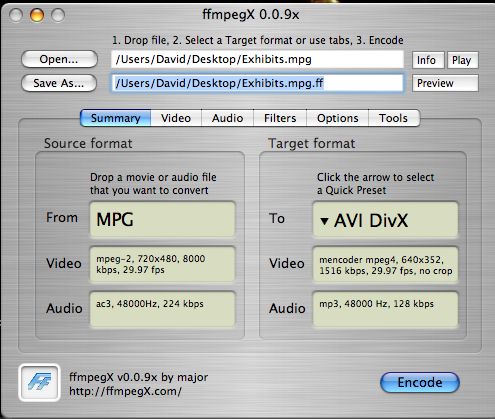
Task: Open the Audio tab
Action: coord(228,118)
